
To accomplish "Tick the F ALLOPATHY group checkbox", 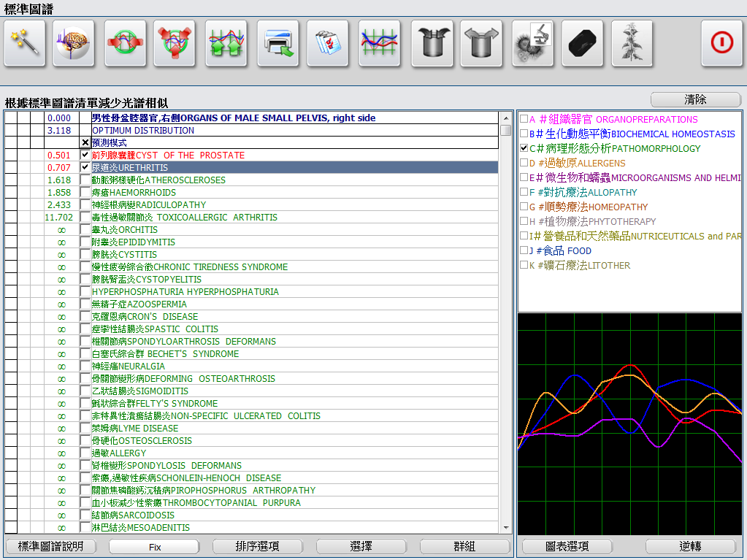I will tap(524, 192).
